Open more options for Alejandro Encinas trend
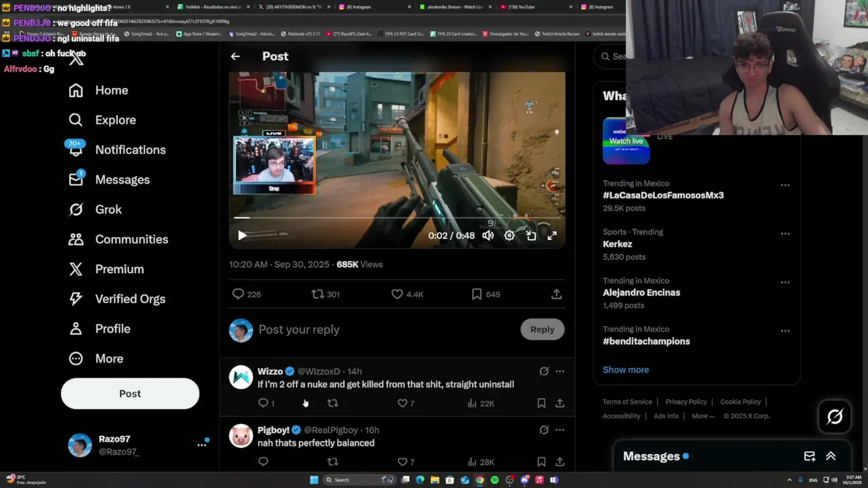Image resolution: width=868 pixels, height=488 pixels. tap(785, 283)
